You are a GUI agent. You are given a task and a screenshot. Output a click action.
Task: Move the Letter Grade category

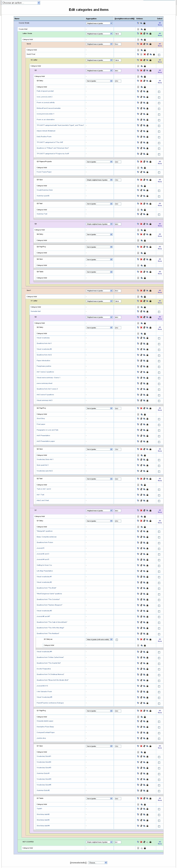click(144, 34)
